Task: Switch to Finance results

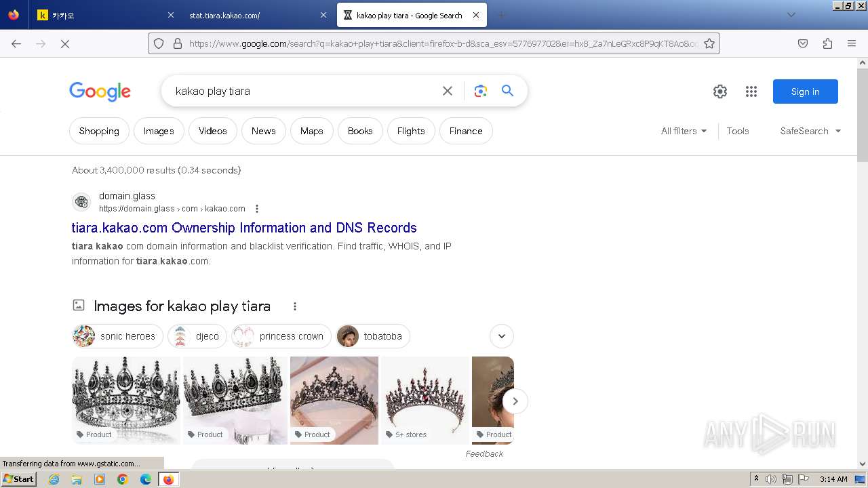Action: 466,131
